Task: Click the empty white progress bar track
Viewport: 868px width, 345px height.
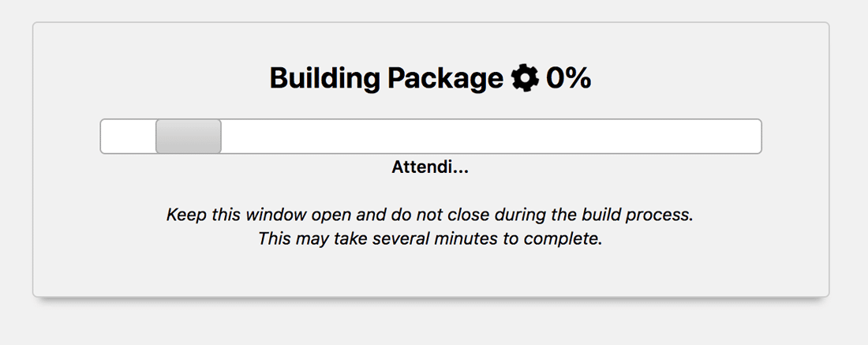Action: click(431, 137)
